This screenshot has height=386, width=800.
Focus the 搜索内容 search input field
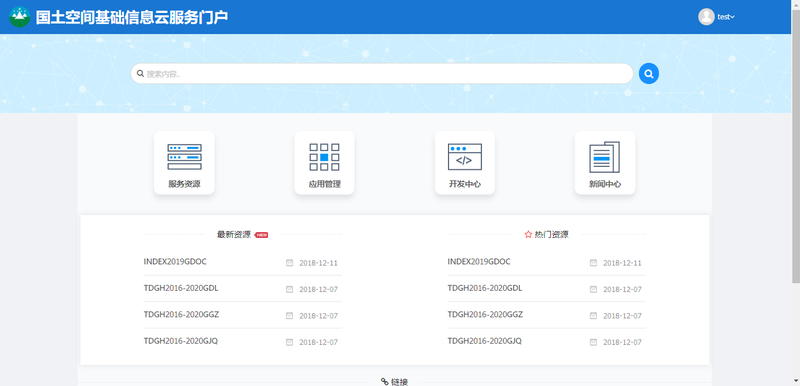click(x=382, y=74)
